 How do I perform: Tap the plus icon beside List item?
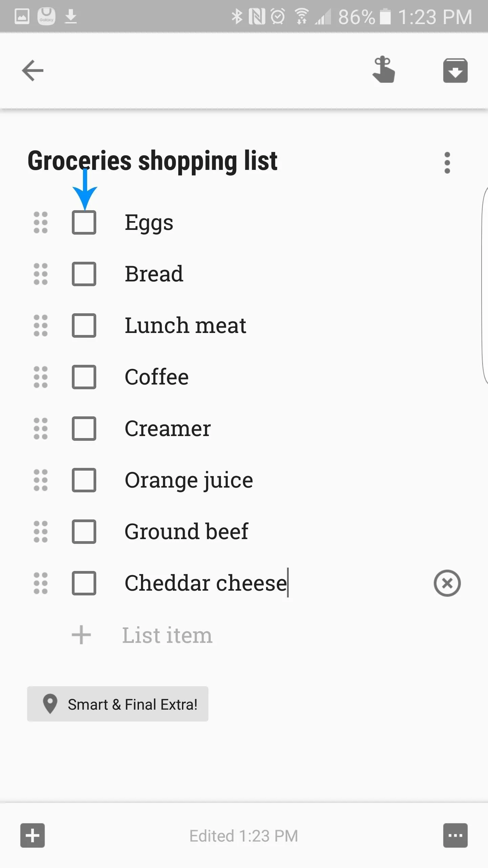[81, 635]
